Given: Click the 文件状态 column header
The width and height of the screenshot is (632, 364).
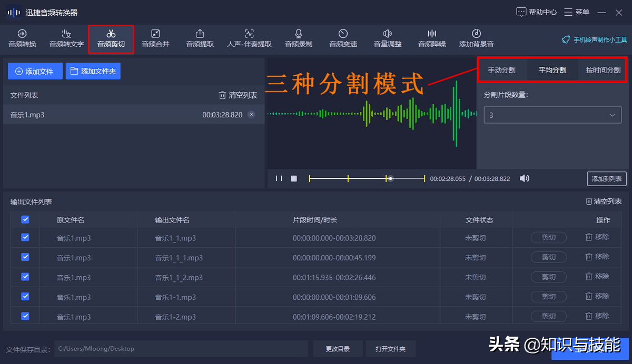Looking at the screenshot, I should coord(479,220).
